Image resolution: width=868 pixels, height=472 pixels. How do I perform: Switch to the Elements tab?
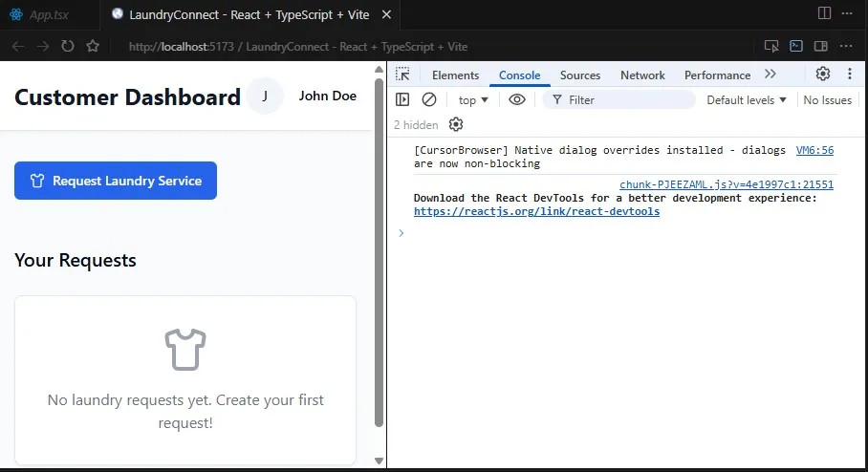[456, 75]
